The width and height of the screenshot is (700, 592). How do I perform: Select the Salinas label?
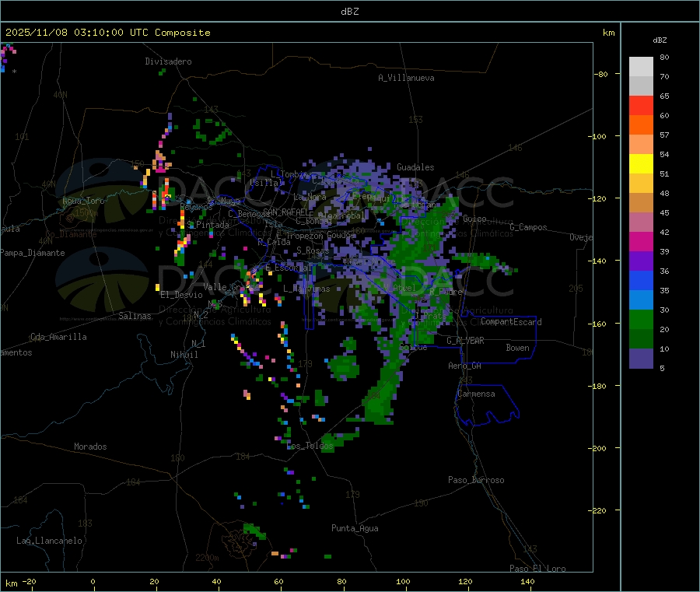pyautogui.click(x=135, y=316)
